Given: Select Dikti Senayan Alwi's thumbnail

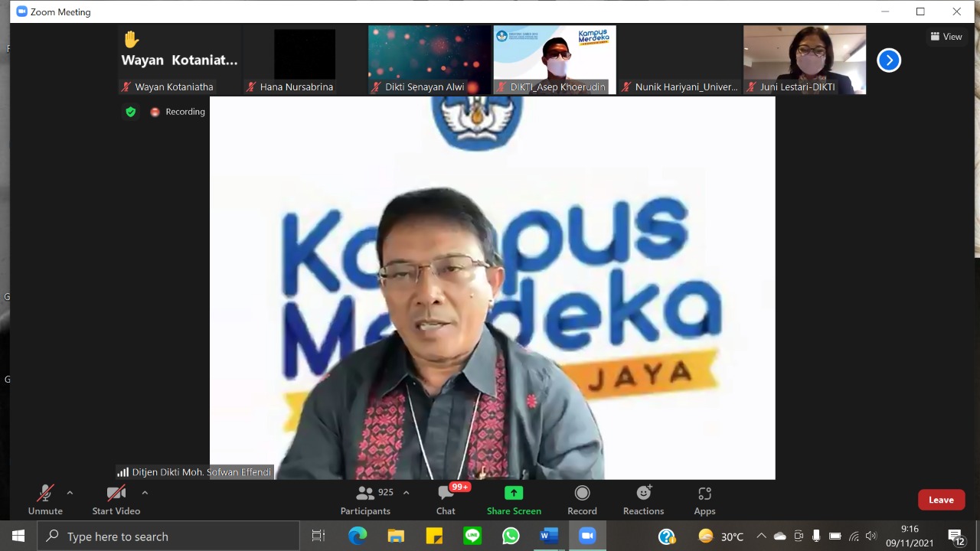Looking at the screenshot, I should pos(430,60).
